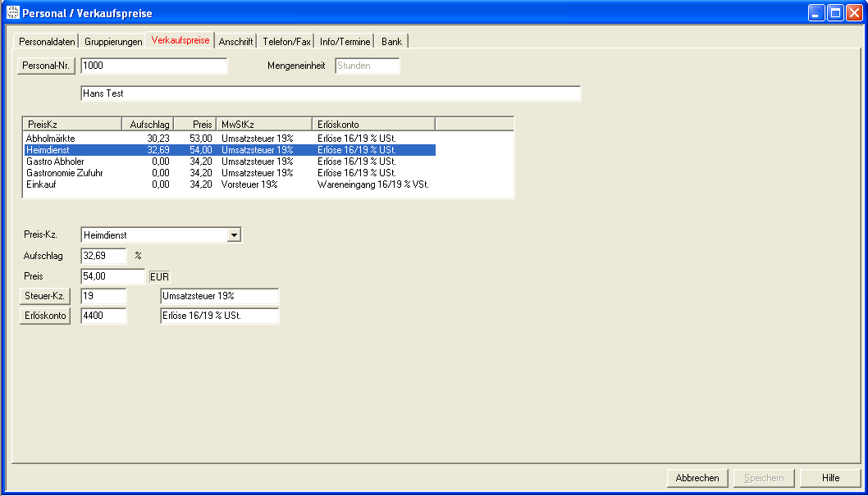The height and width of the screenshot is (496, 868).
Task: Go to the Anschrift tab
Action: point(235,42)
